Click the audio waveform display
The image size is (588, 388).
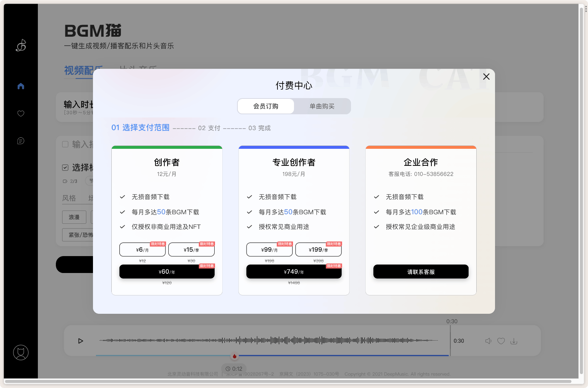[x=269, y=340]
